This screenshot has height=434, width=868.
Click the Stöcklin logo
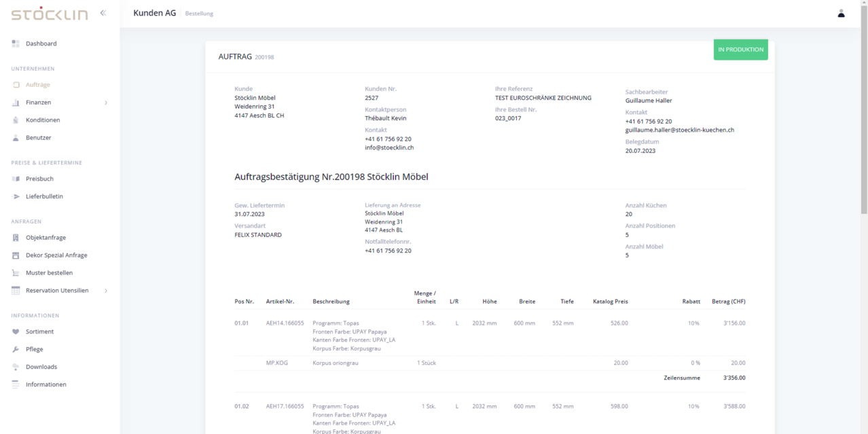(49, 14)
